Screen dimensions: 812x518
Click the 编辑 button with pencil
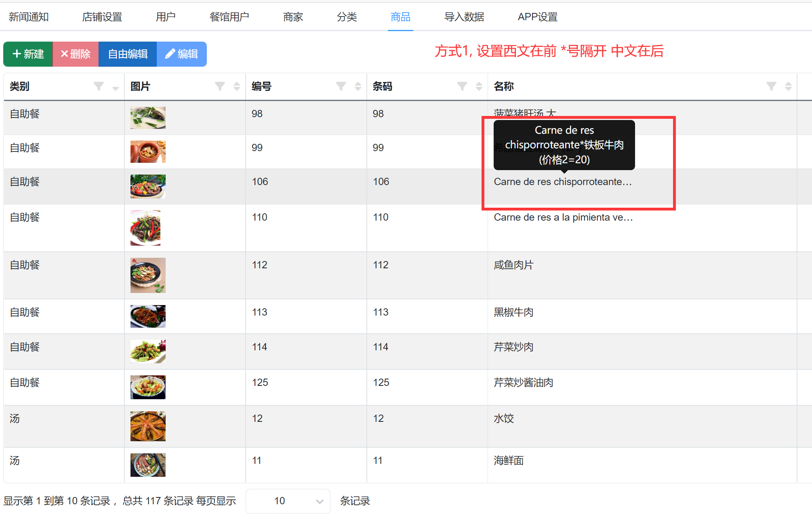click(x=182, y=54)
